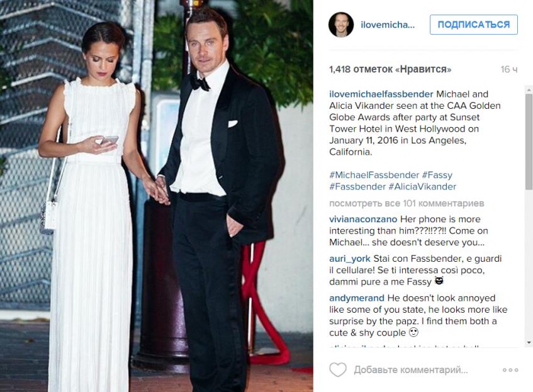
Task: Click the comments scrollbar up arrow
Action: click(529, 90)
